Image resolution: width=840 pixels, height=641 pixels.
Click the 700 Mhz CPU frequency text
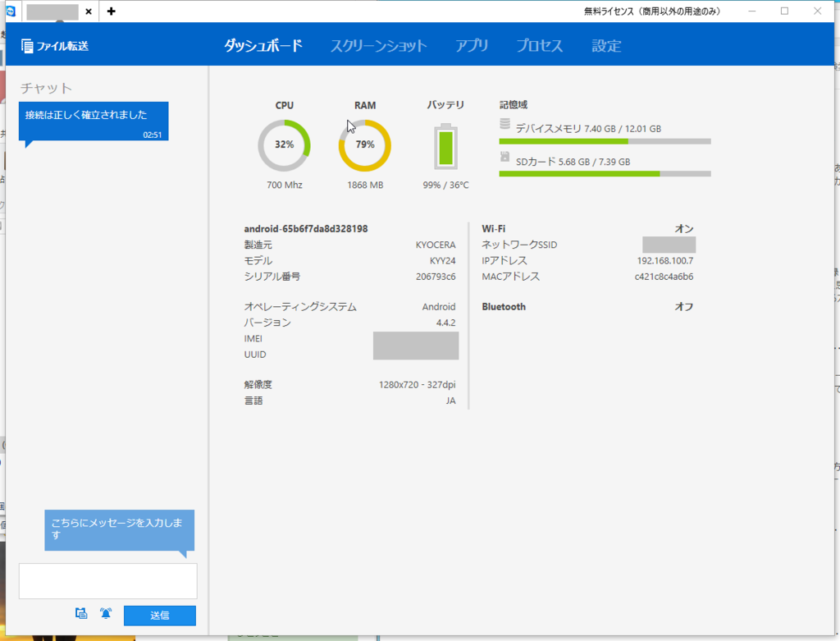tap(285, 185)
